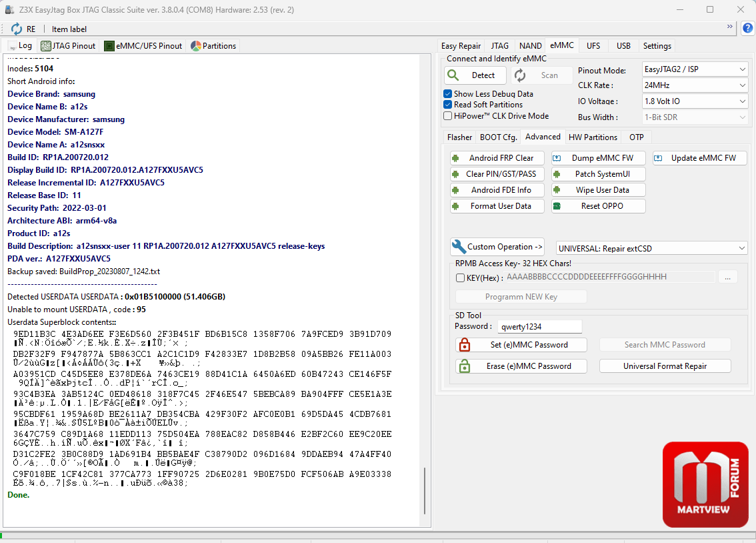
Task: Click the Android icon on Clear PIN/GST/PASS
Action: pyautogui.click(x=455, y=174)
